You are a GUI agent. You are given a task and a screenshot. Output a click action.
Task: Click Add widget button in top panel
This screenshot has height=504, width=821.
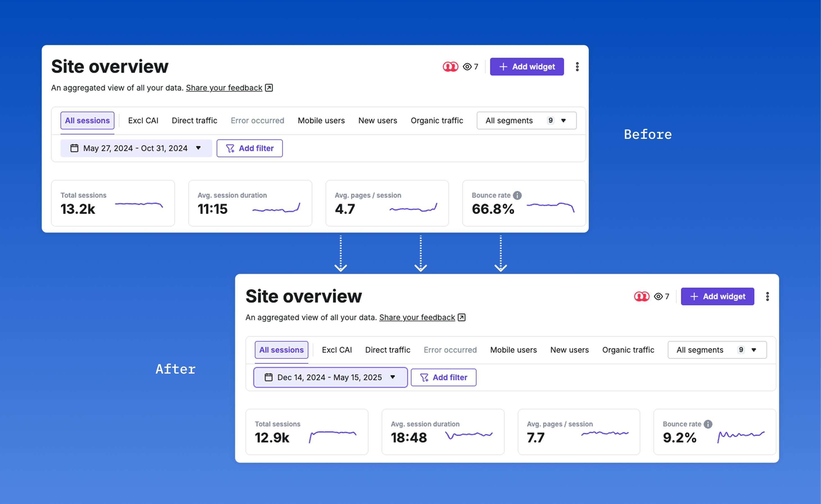pos(527,67)
